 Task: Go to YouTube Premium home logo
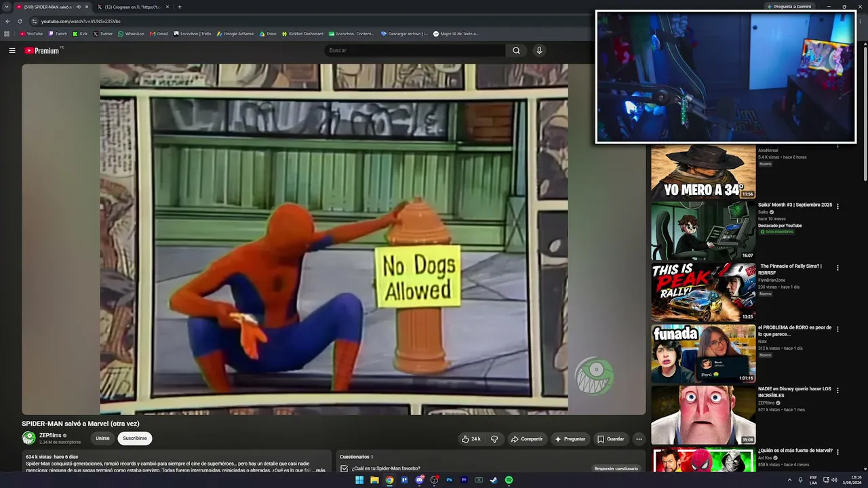tap(42, 50)
